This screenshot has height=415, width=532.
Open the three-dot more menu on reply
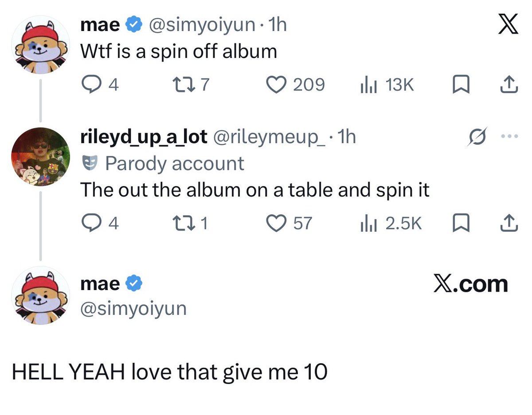coord(509,136)
